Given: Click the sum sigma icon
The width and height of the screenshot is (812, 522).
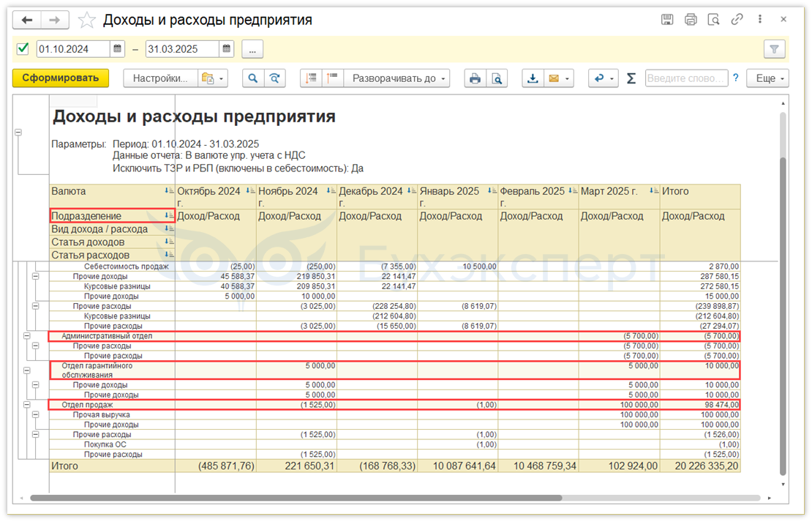Looking at the screenshot, I should pos(631,78).
